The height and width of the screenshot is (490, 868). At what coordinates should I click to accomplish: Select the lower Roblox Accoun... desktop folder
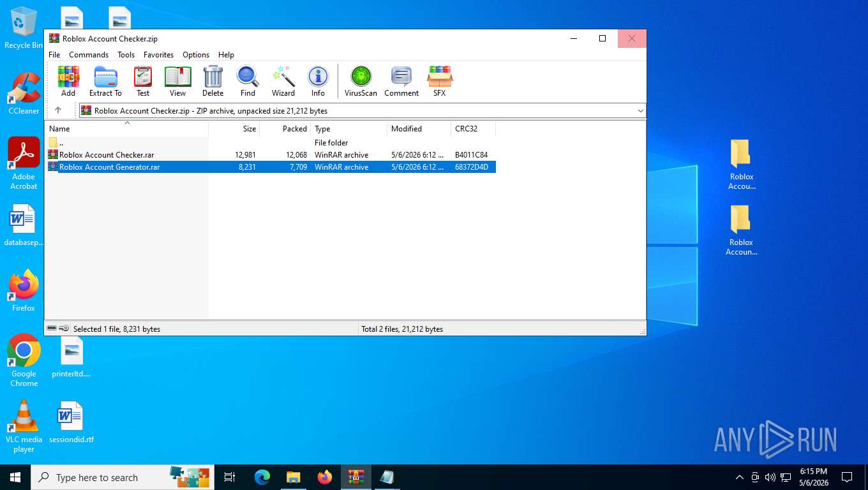pyautogui.click(x=742, y=230)
